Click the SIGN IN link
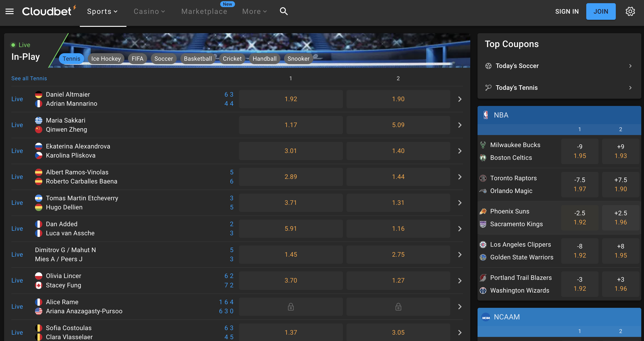The width and height of the screenshot is (644, 341). (567, 12)
